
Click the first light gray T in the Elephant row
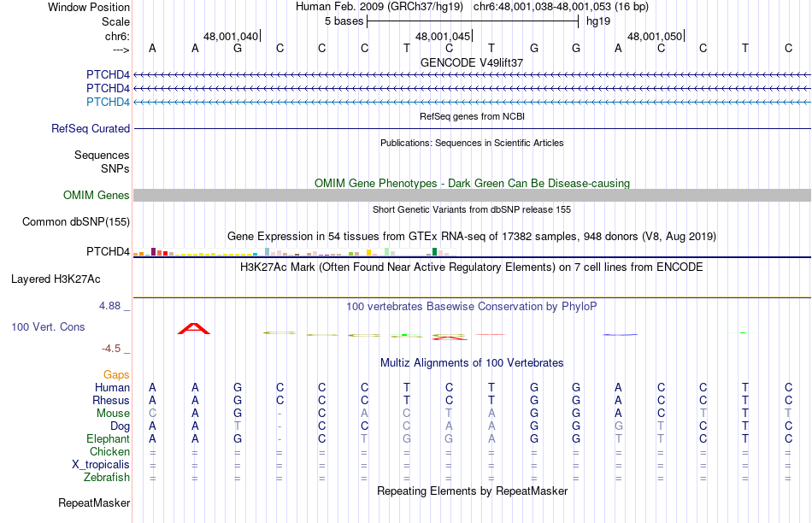(364, 438)
